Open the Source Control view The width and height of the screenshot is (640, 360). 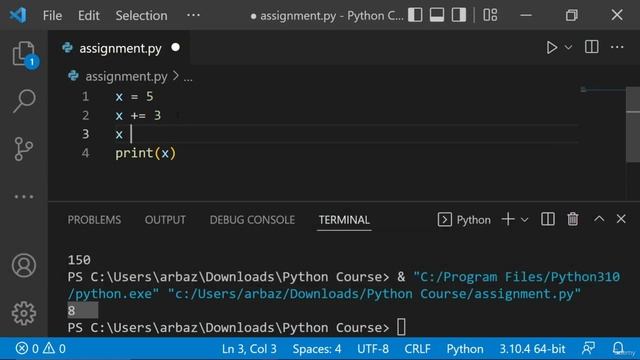[24, 149]
